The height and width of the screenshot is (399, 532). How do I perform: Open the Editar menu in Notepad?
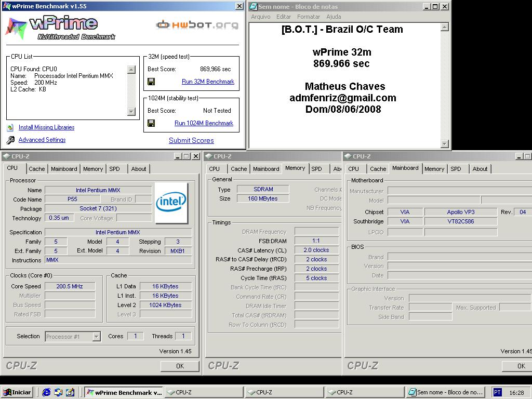[x=284, y=17]
